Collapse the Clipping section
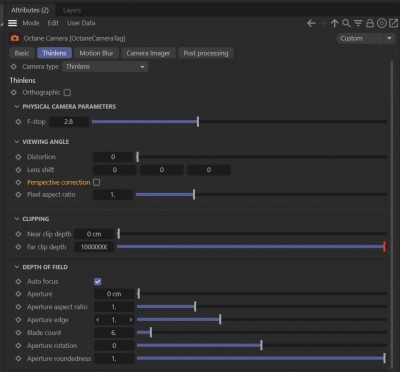This screenshot has height=372, width=400. 17,219
